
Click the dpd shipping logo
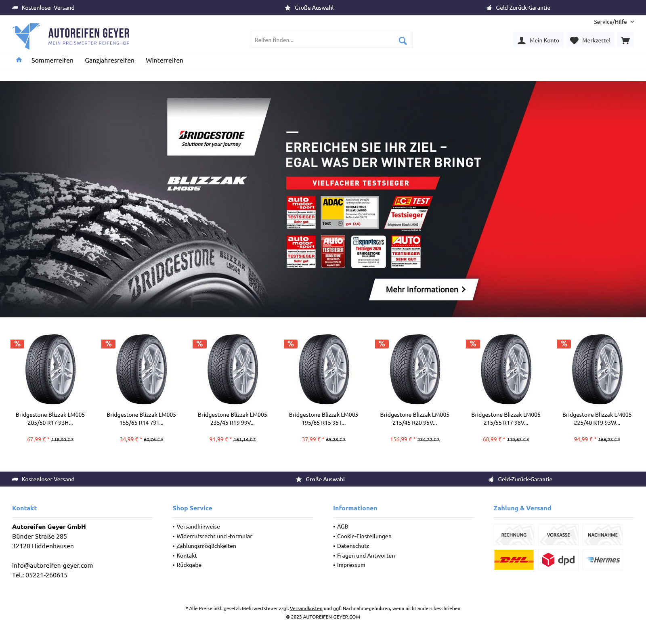pos(558,560)
